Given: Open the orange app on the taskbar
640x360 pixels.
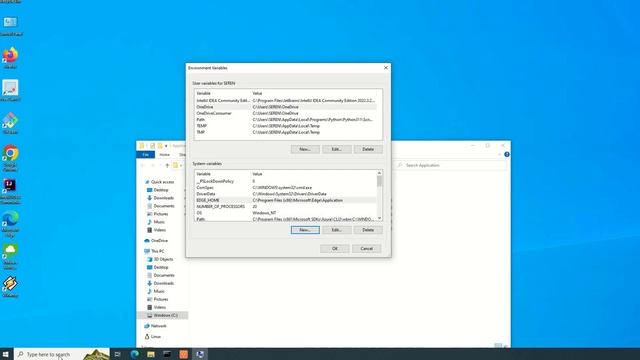Looking at the screenshot, I should coord(184,354).
